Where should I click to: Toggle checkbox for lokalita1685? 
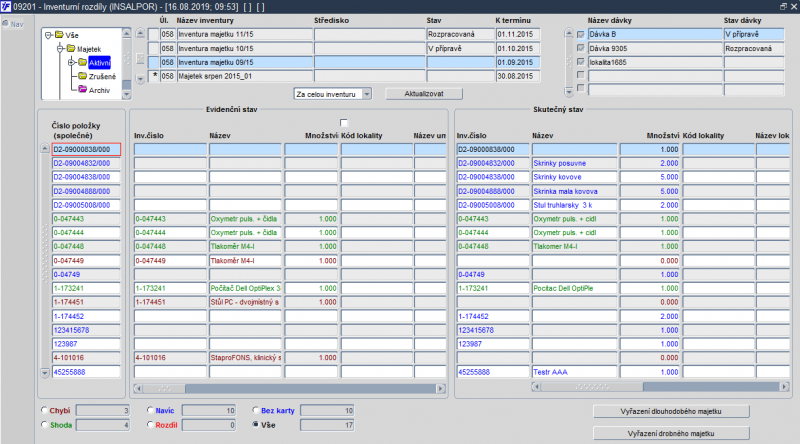581,62
